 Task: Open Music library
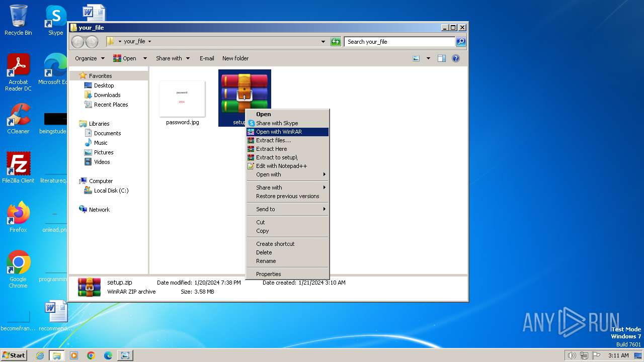(x=100, y=143)
